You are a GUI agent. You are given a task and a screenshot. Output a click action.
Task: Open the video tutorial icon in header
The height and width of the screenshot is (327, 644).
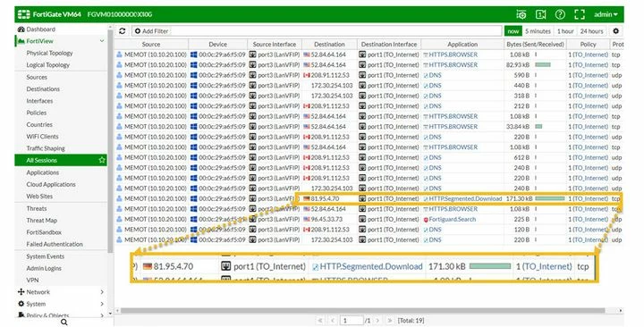coord(540,14)
